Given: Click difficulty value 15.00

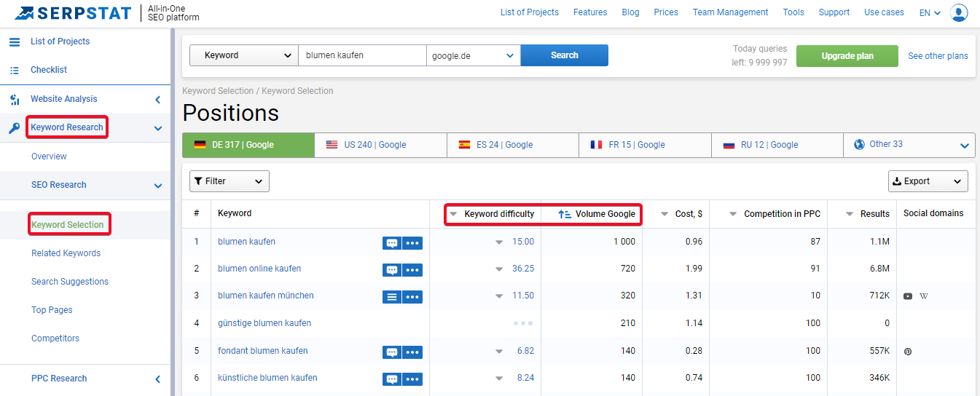Looking at the screenshot, I should point(523,242).
